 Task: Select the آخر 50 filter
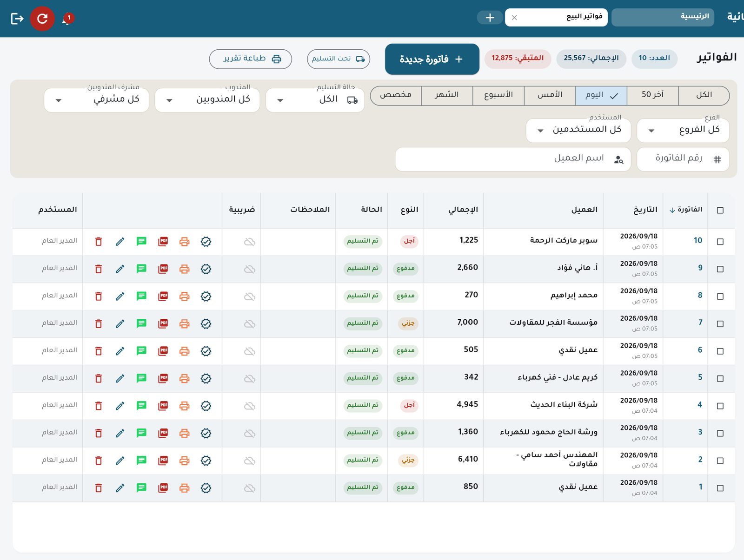[x=652, y=95]
